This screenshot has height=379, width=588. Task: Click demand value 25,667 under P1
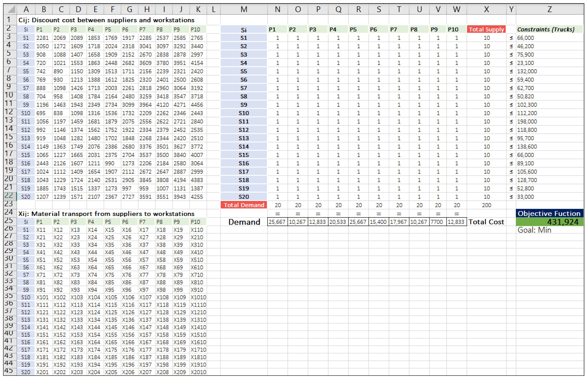click(277, 222)
